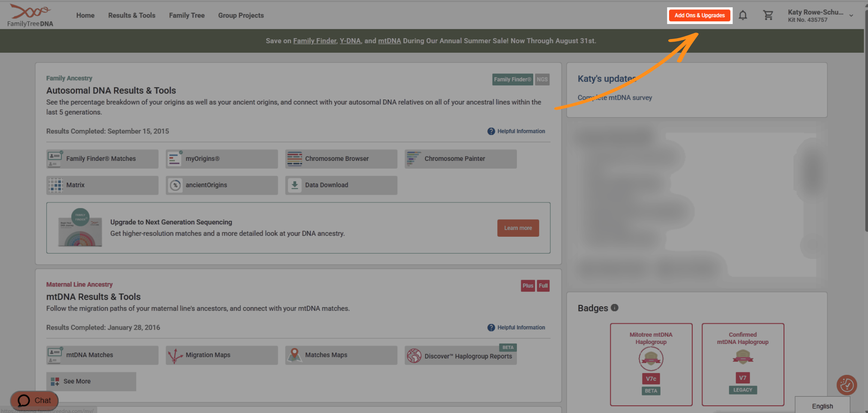
Task: Click the Family Finder Matches icon
Action: (55, 159)
